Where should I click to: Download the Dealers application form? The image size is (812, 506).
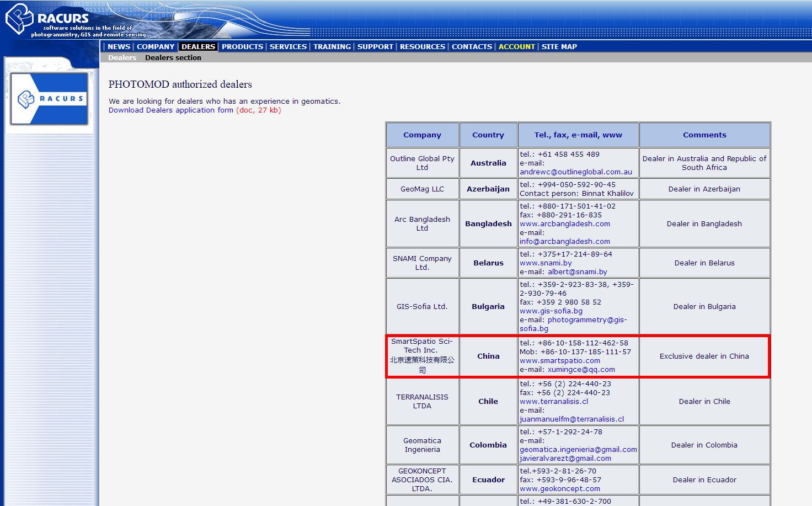click(x=170, y=110)
